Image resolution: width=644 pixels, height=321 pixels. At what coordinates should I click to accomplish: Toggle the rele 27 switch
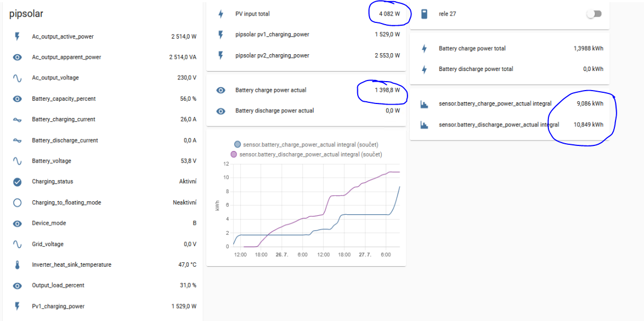pyautogui.click(x=594, y=14)
